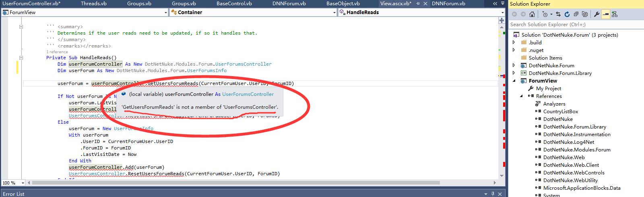This screenshot has width=644, height=197.
Task: Select the DotNetNuke.WebControls reference
Action: [574, 172]
